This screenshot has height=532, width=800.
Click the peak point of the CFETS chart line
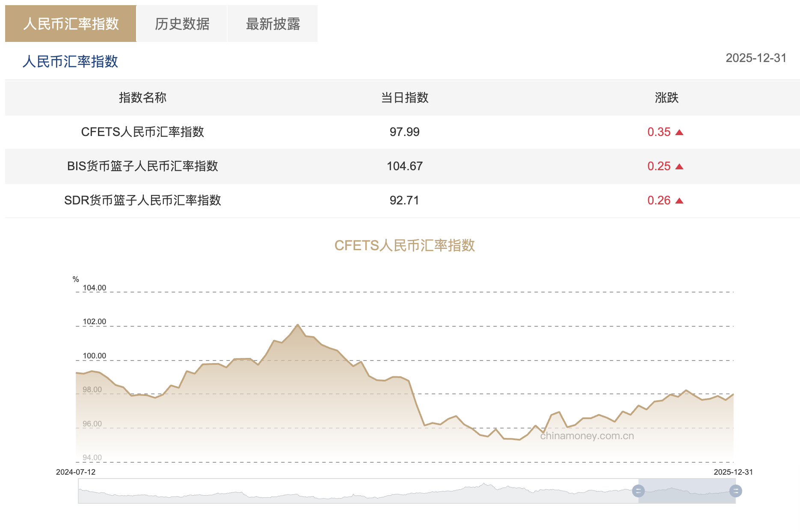[298, 325]
